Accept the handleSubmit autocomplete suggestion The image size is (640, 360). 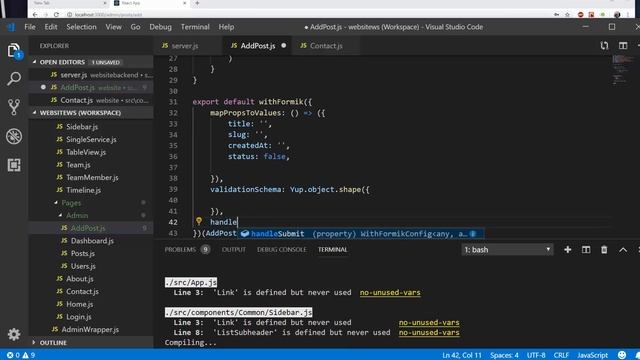pos(361,233)
